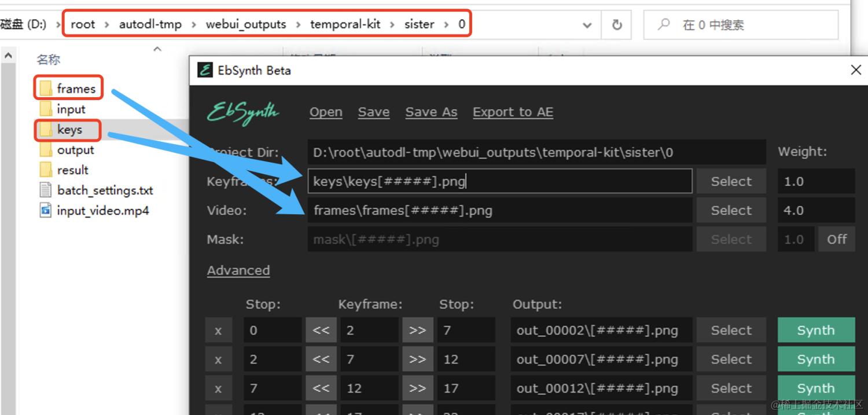Click the search magnifier icon in Explorer

(x=664, y=24)
